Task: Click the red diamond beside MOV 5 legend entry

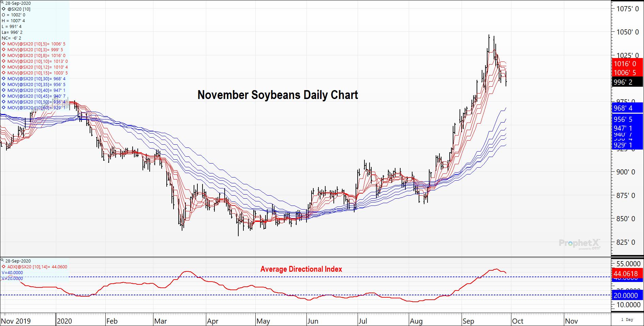Action: click(3, 44)
